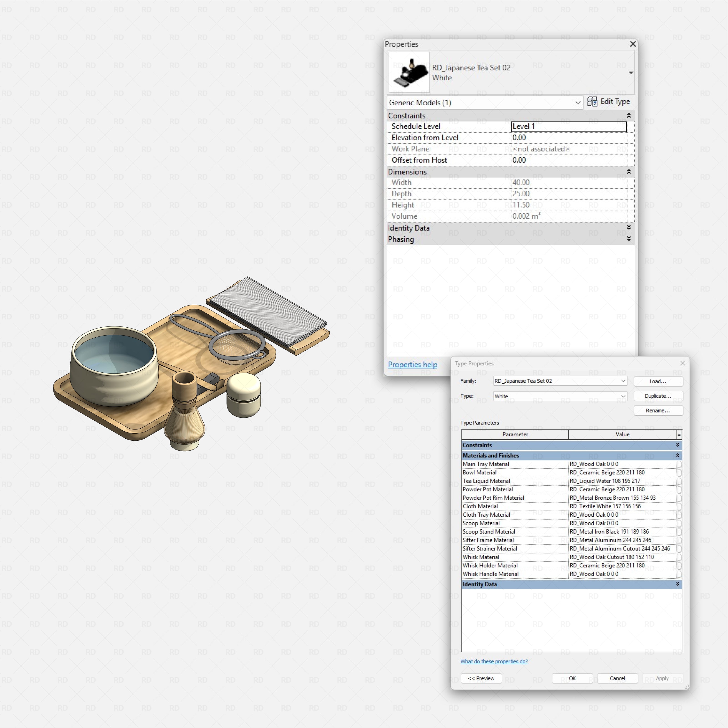728x728 pixels.
Task: Click the Elevation from Level value field
Action: click(x=569, y=138)
